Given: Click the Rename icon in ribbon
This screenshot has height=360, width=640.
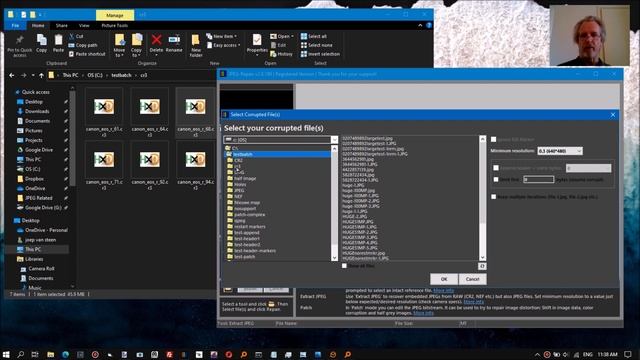Looking at the screenshot, I should click(x=174, y=43).
